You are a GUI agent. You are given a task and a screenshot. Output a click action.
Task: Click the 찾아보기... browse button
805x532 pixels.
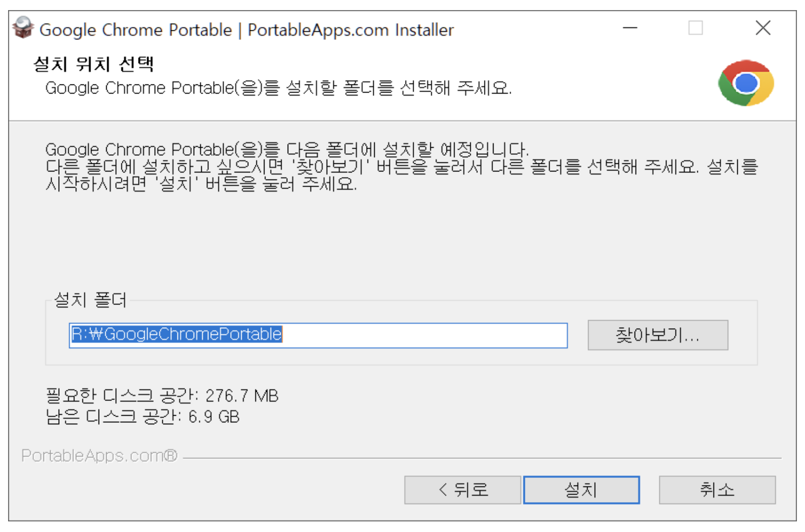tap(658, 335)
